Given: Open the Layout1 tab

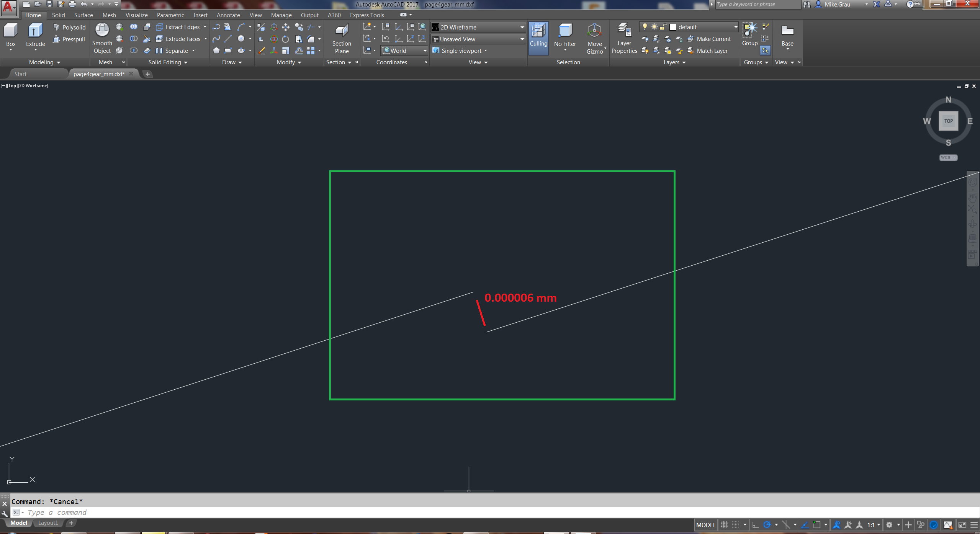Looking at the screenshot, I should [x=48, y=523].
